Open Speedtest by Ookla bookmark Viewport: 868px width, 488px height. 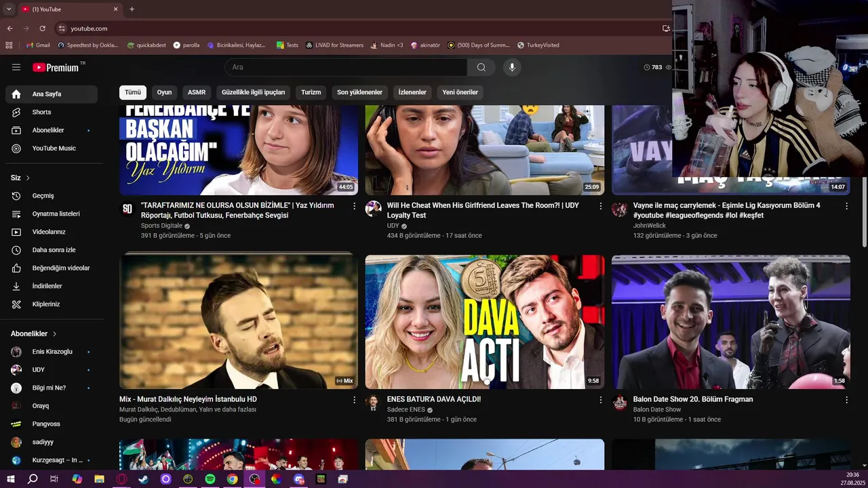click(88, 45)
